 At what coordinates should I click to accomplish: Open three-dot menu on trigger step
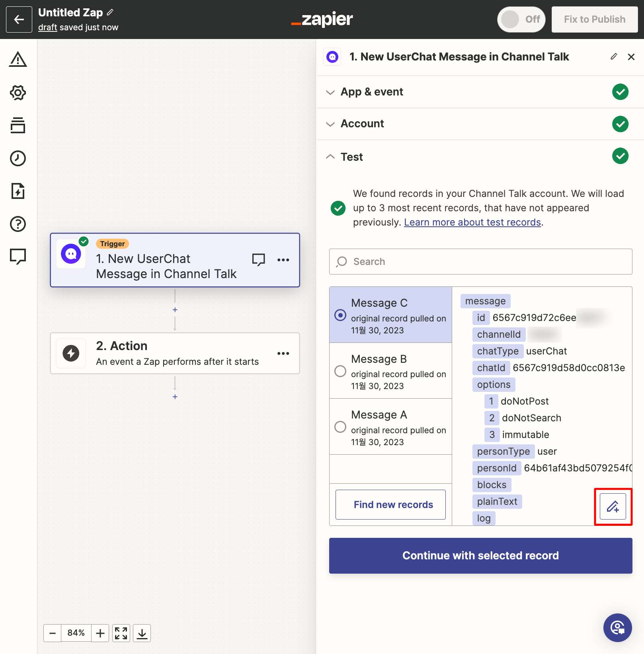(283, 260)
